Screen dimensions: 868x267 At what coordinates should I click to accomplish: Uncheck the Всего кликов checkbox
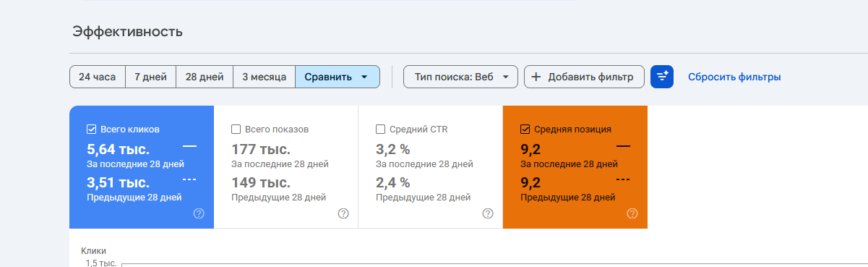tap(92, 130)
